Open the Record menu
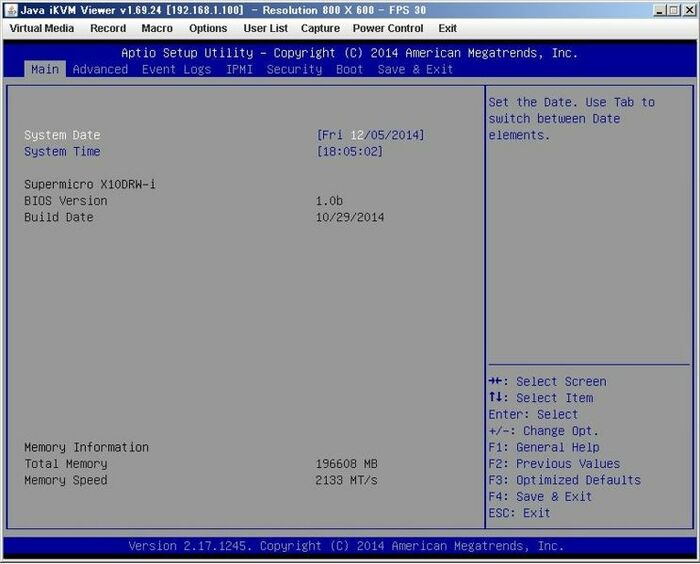Screen dimensions: 700x564 108,28
